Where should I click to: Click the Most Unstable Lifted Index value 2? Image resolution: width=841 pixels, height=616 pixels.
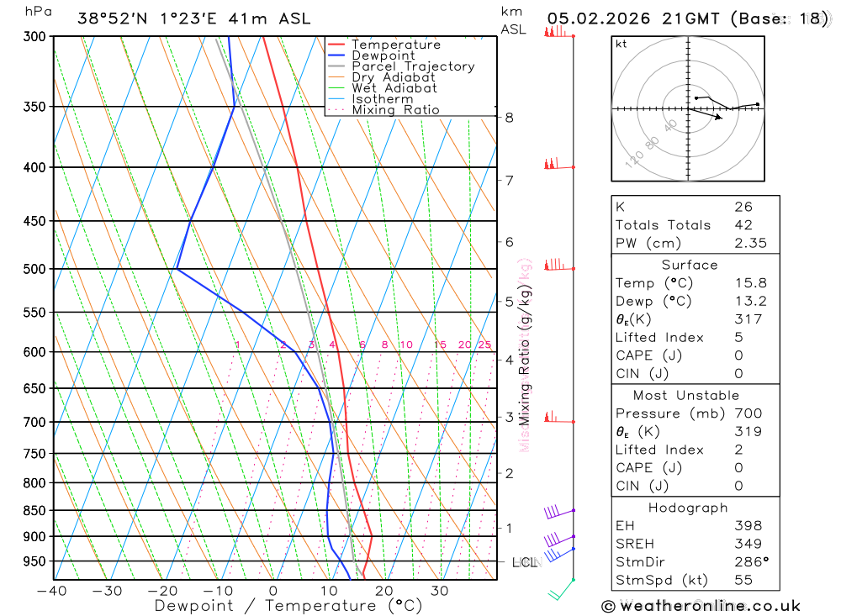click(739, 450)
